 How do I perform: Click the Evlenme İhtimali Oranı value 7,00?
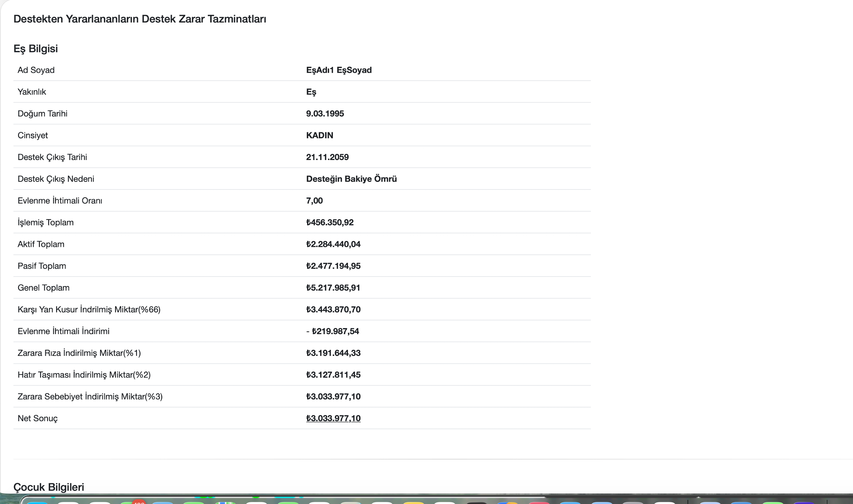[x=314, y=201]
